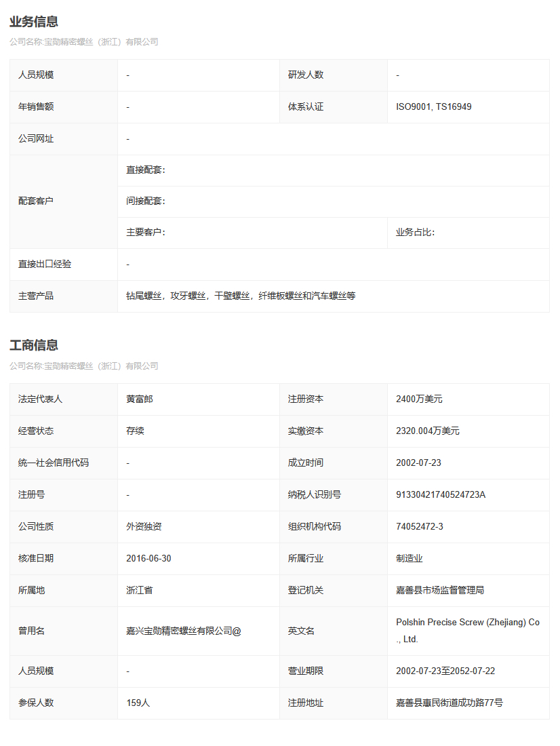560x746 pixels.
Task: Select the dash value beside 注册号
Action: pos(128,495)
